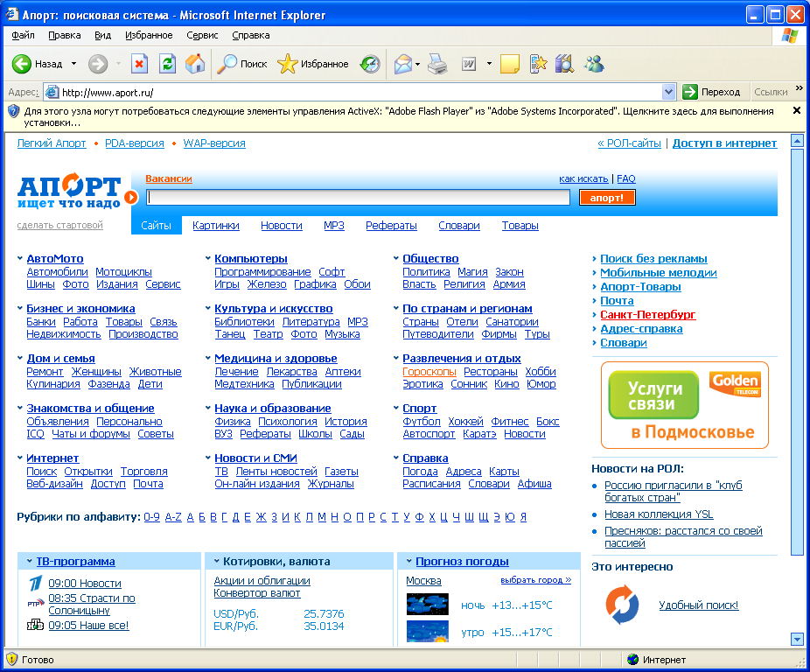Click the НТВ channel icon for 09:05
The width and height of the screenshot is (810, 672).
tap(35, 625)
